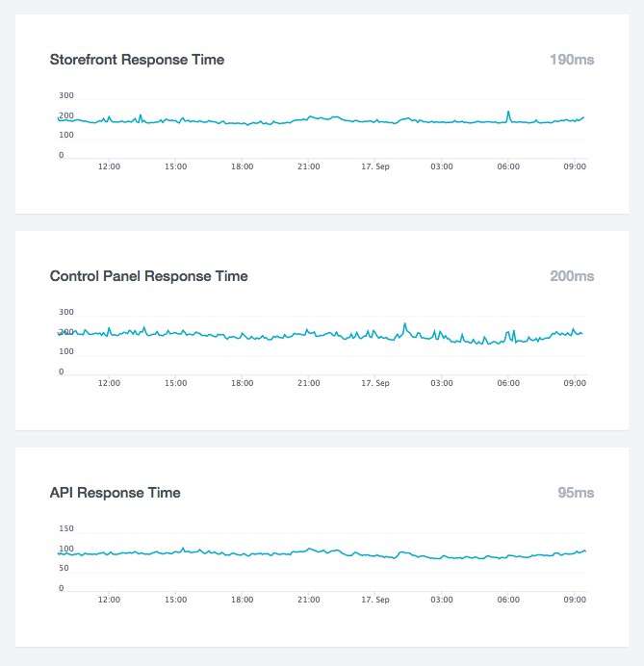This screenshot has height=666, width=644.
Task: Click the 12:00 label on the Storefront chart
Action: point(109,166)
